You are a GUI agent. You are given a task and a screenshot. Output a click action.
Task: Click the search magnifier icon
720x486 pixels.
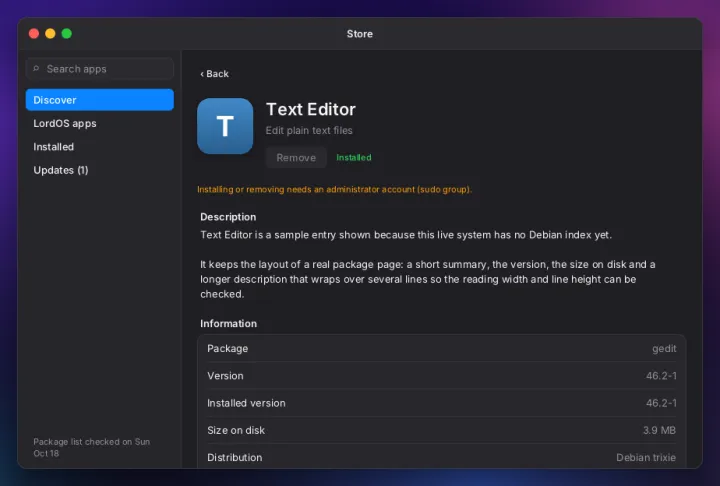pyautogui.click(x=36, y=68)
